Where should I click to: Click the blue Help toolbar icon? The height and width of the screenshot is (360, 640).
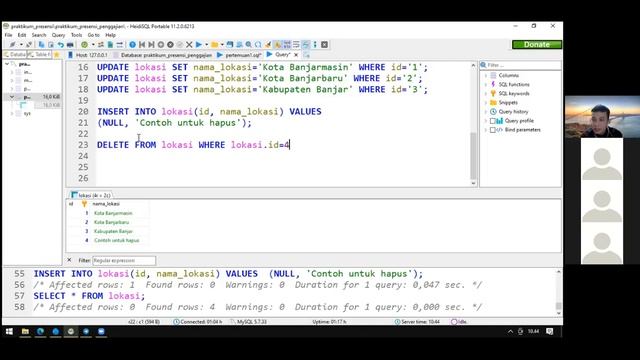tap(132, 44)
